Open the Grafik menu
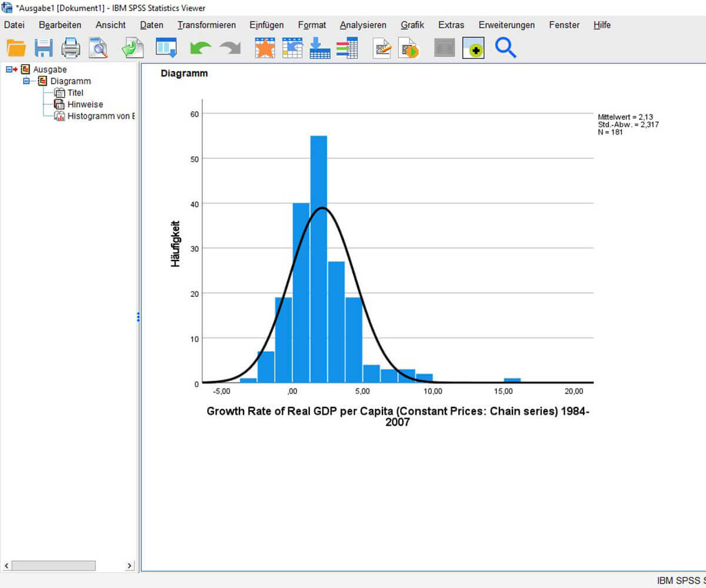706x588 pixels. click(x=412, y=25)
